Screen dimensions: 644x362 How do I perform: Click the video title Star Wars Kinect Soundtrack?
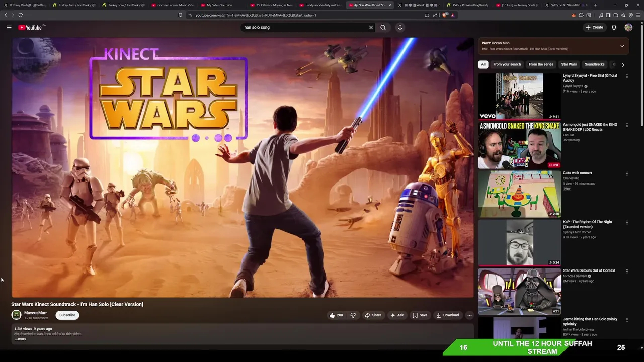click(77, 304)
